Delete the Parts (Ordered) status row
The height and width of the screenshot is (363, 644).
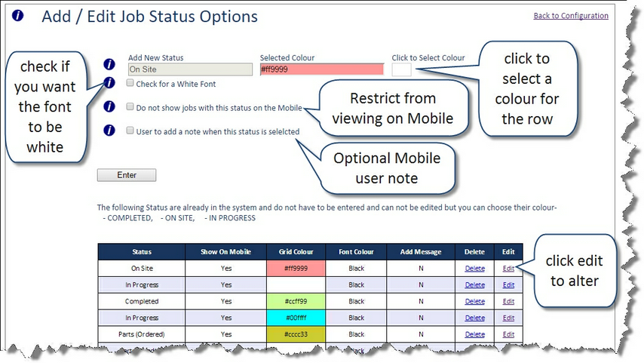(474, 334)
